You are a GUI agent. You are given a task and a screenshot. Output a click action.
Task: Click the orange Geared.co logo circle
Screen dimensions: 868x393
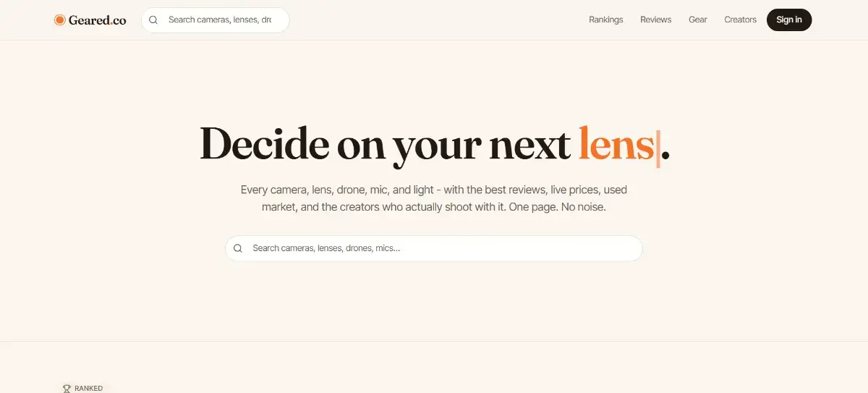tap(59, 20)
